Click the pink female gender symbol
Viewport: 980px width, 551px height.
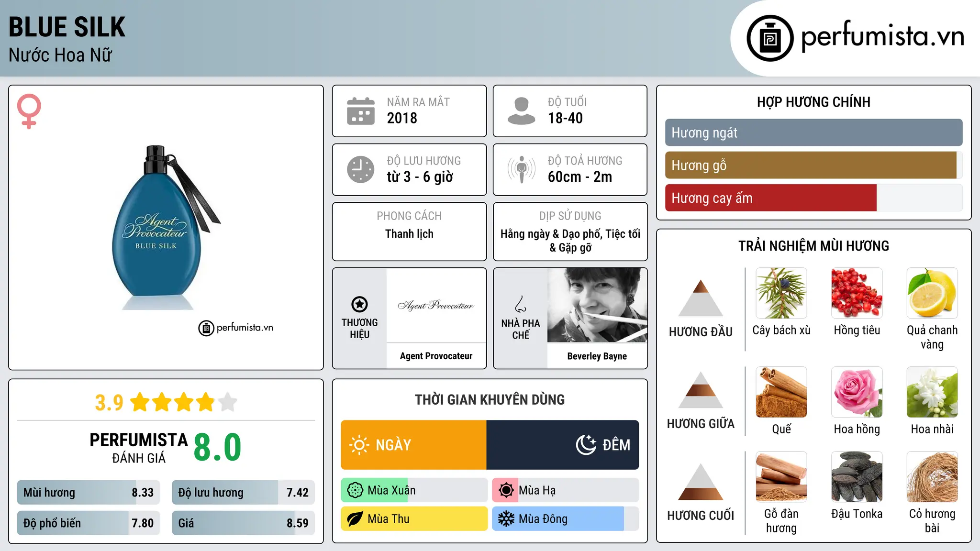tap(29, 111)
